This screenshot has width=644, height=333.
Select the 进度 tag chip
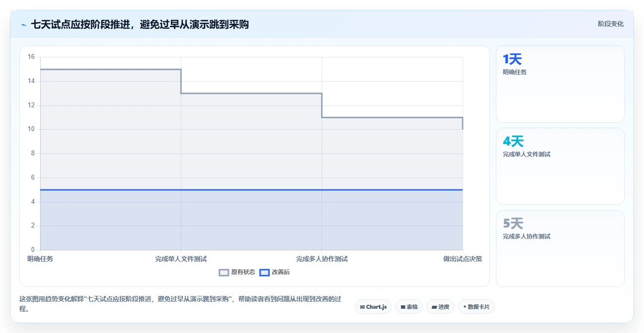click(x=440, y=307)
